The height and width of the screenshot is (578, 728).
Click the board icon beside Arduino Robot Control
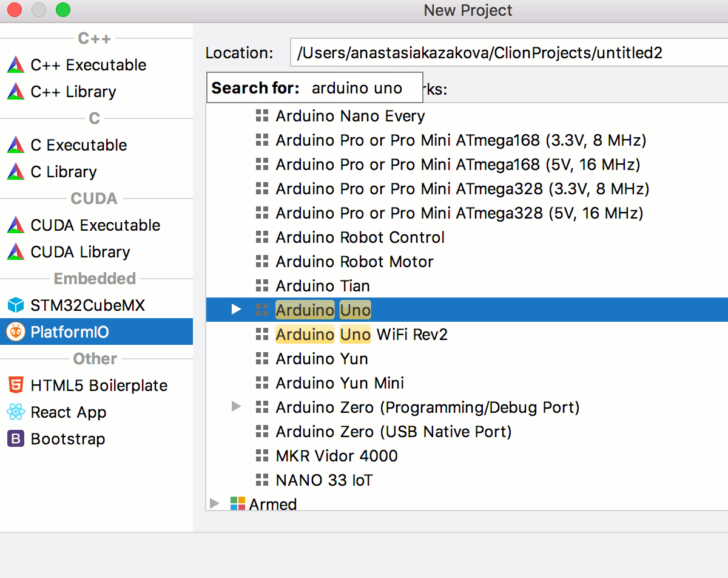[262, 237]
